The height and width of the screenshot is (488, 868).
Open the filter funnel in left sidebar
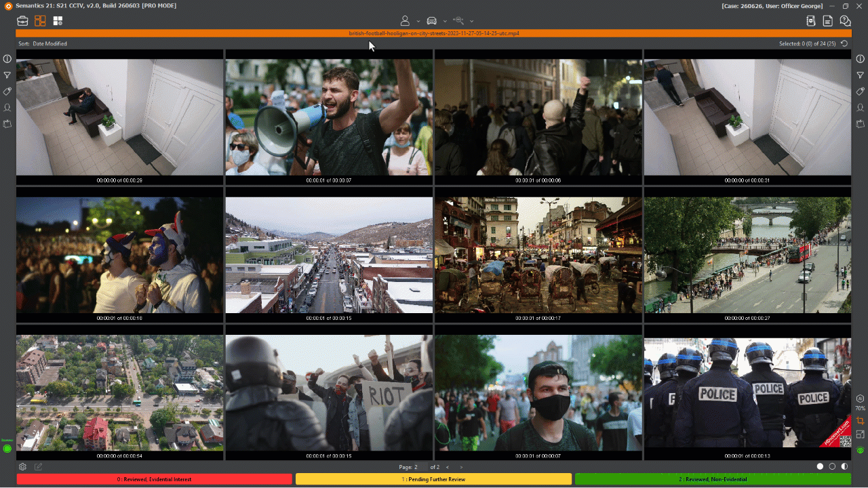(x=7, y=75)
